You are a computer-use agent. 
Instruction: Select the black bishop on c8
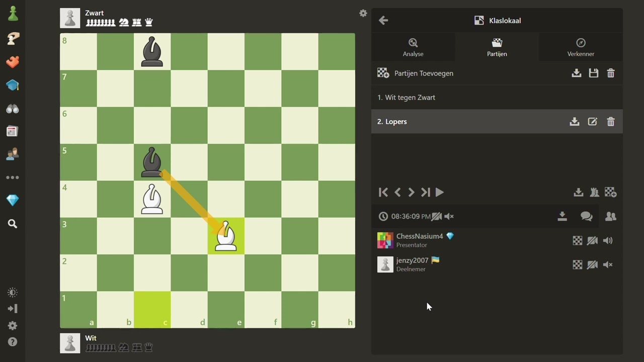152,52
